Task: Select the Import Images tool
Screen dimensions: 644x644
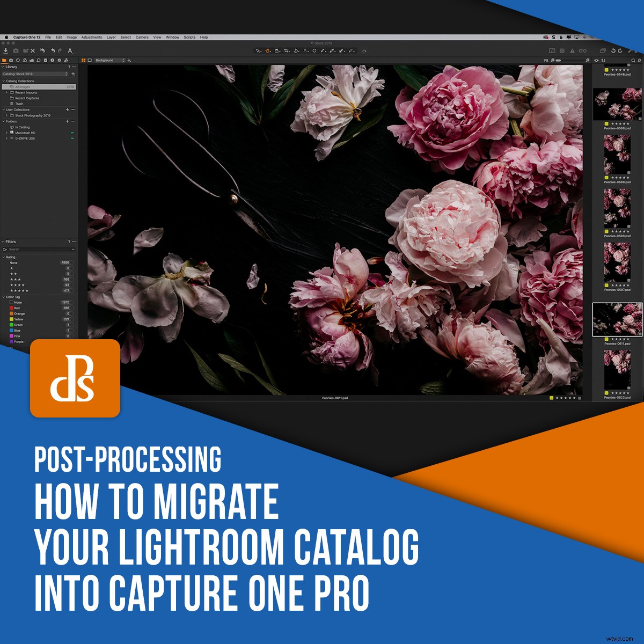Action: coord(5,51)
